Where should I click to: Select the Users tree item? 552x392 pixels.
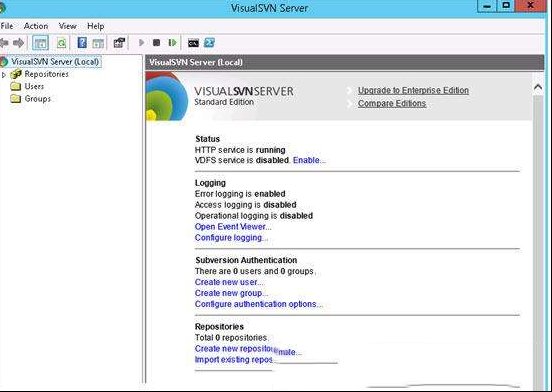(34, 86)
